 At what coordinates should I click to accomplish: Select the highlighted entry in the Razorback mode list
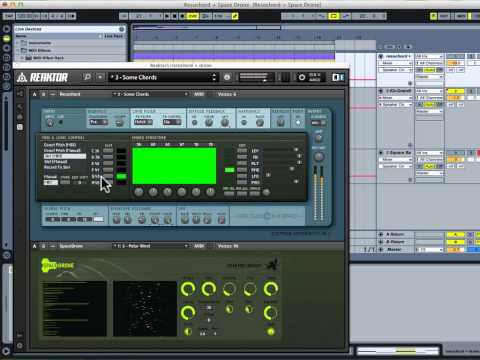[65, 156]
